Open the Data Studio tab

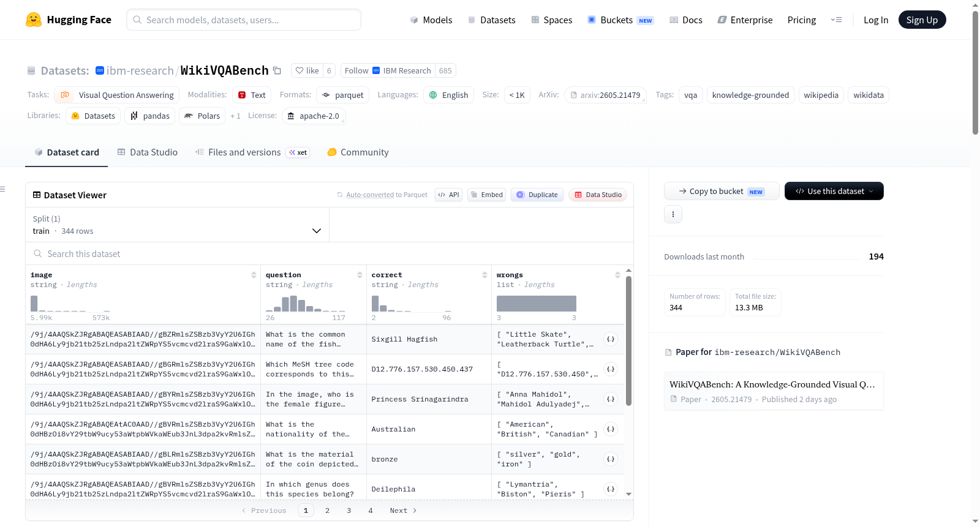[x=148, y=152]
